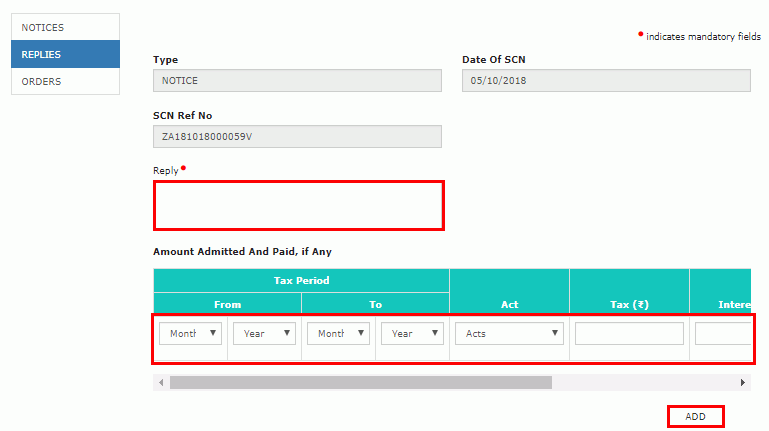Image resolution: width=769 pixels, height=431 pixels.
Task: Open the NOTICES tab
Action: (x=65, y=27)
